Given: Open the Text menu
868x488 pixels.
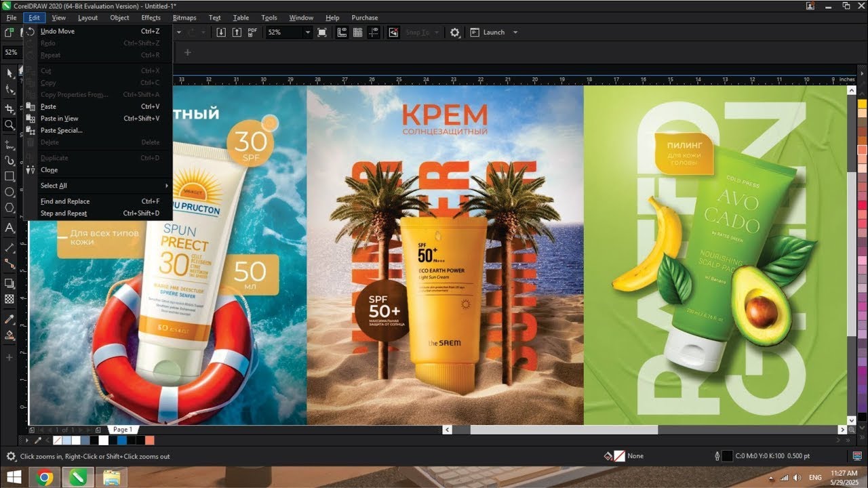Looking at the screenshot, I should [x=214, y=18].
